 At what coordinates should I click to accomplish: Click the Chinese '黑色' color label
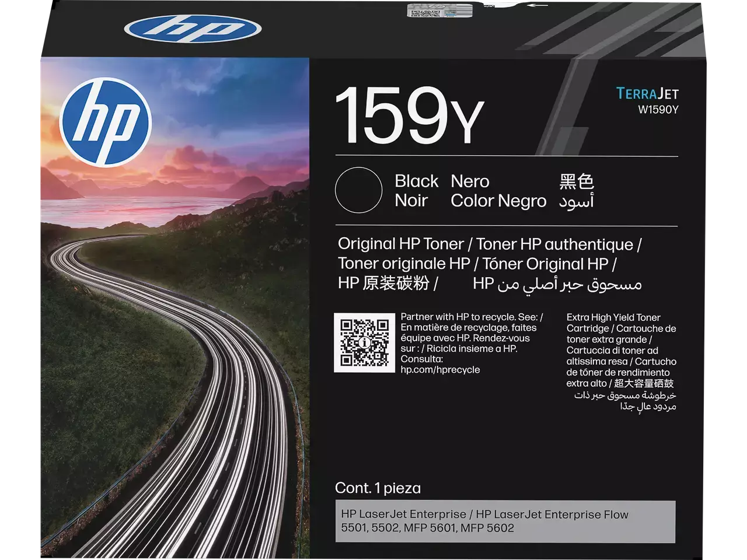point(577,181)
